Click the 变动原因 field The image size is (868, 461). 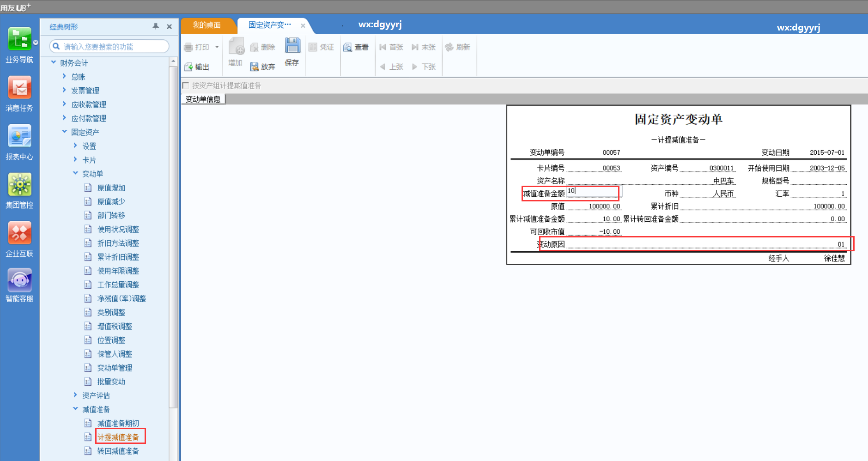point(706,244)
